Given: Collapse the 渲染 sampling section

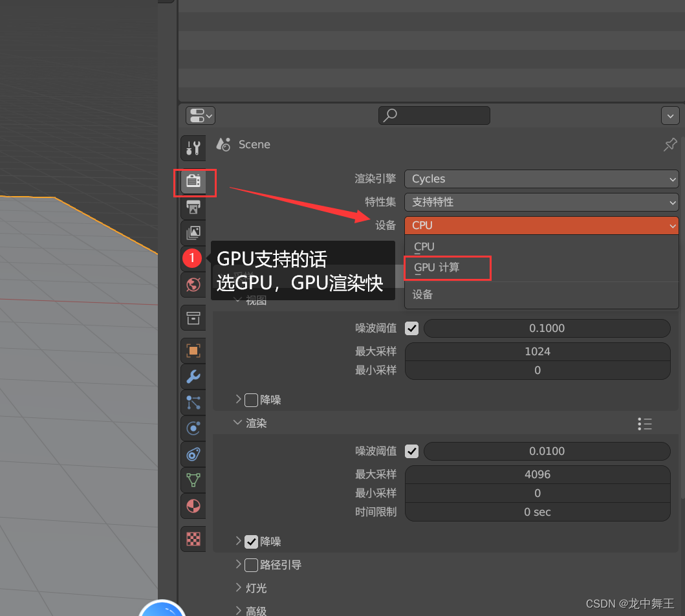Looking at the screenshot, I should point(237,423).
